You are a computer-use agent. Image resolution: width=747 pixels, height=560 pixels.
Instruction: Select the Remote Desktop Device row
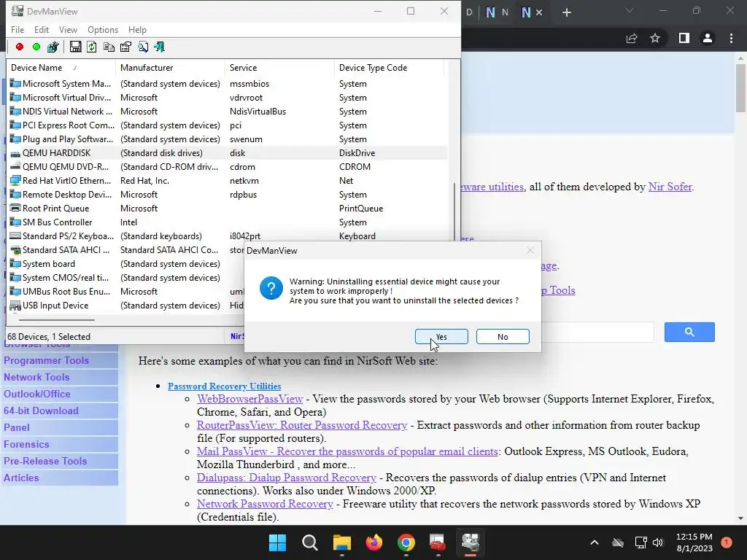(228, 194)
